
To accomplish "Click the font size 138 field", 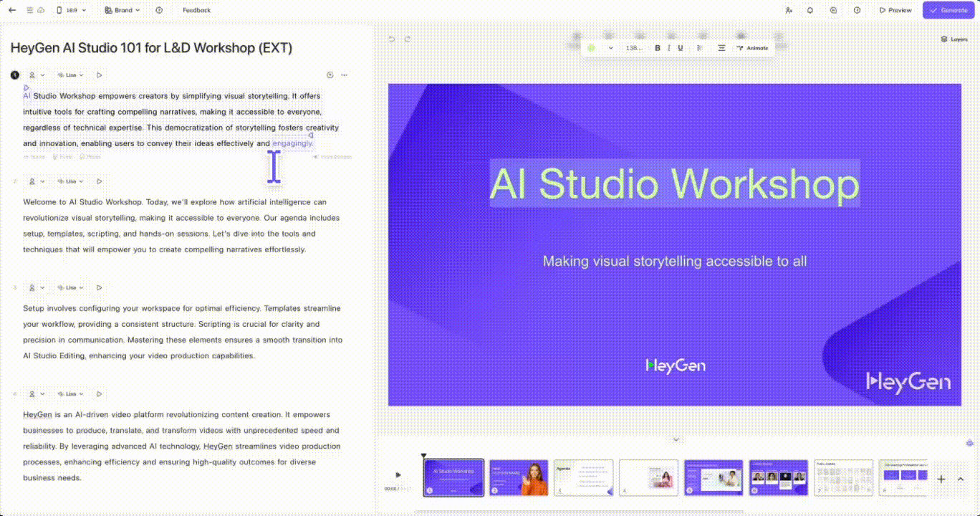I will pos(634,48).
